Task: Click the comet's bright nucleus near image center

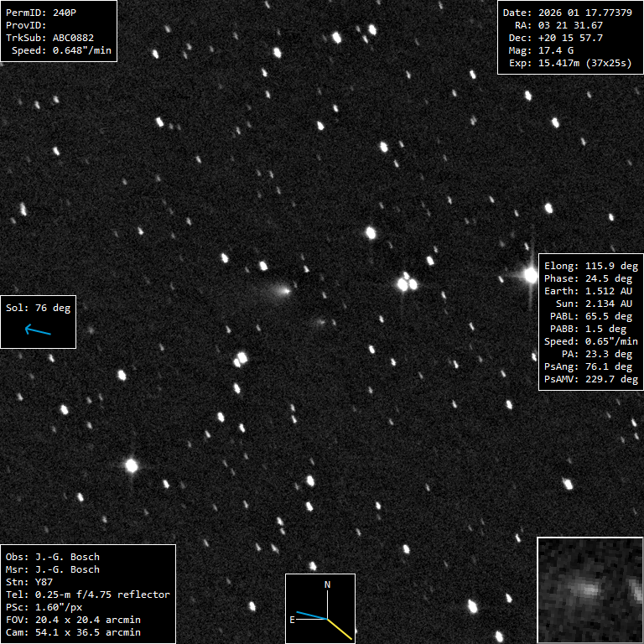Action: (x=286, y=291)
